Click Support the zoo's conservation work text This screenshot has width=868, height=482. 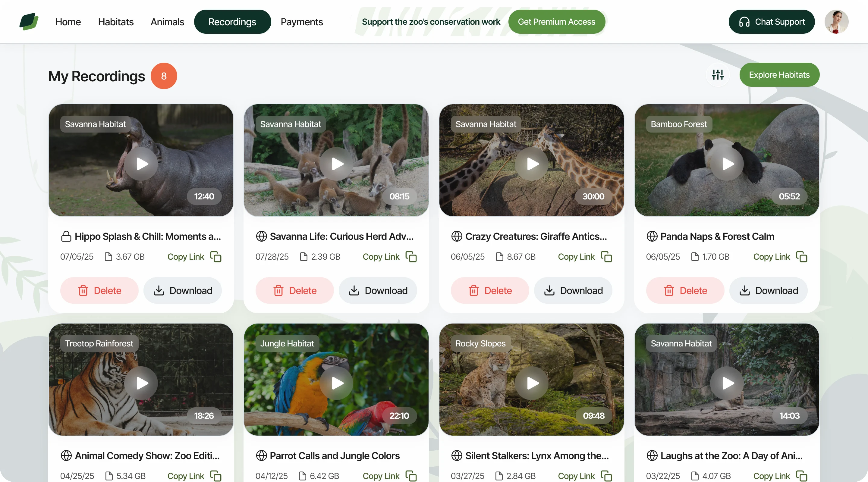tap(431, 22)
